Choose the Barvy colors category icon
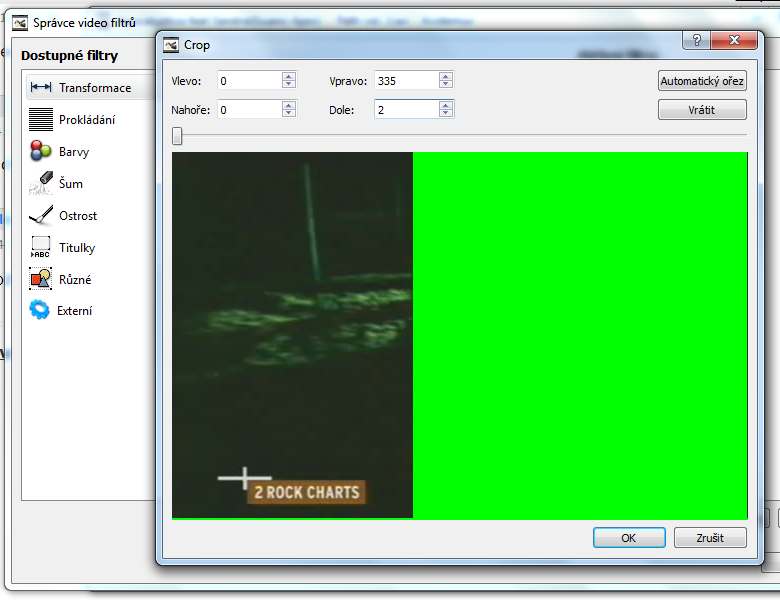The width and height of the screenshot is (780, 605). click(x=40, y=151)
